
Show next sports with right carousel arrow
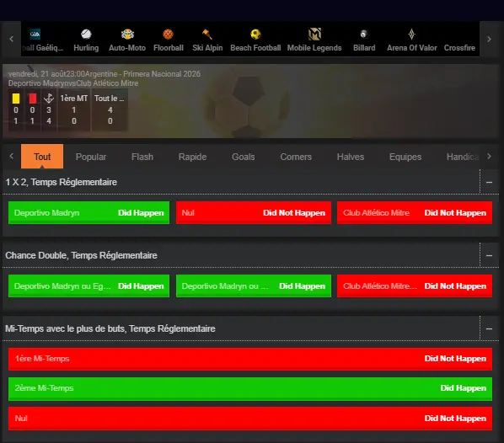[x=489, y=40]
